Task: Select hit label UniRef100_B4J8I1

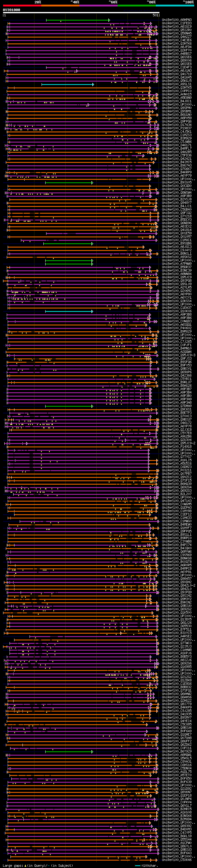Action: coord(177,101)
